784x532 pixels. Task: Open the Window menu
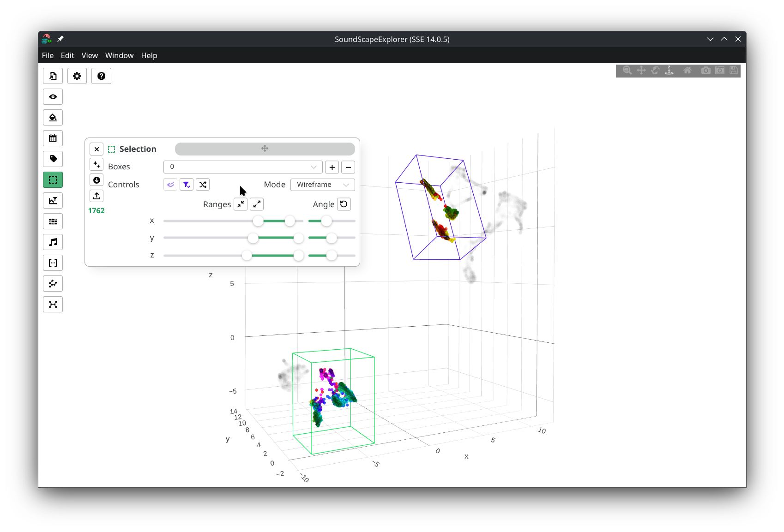119,55
